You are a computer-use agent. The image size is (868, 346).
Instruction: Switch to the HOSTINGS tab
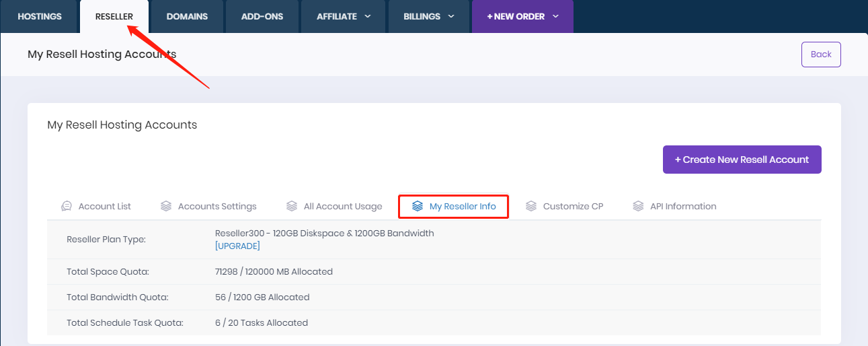pyautogui.click(x=40, y=16)
